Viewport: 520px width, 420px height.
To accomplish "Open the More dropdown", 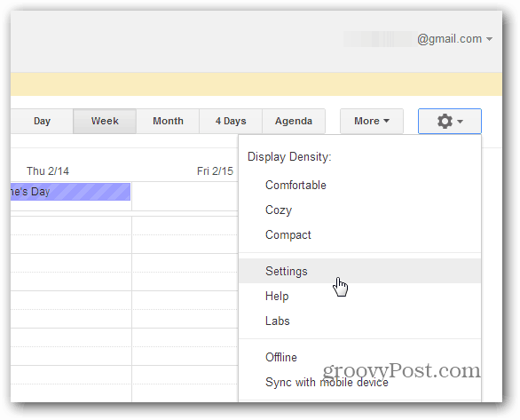I will pos(372,121).
